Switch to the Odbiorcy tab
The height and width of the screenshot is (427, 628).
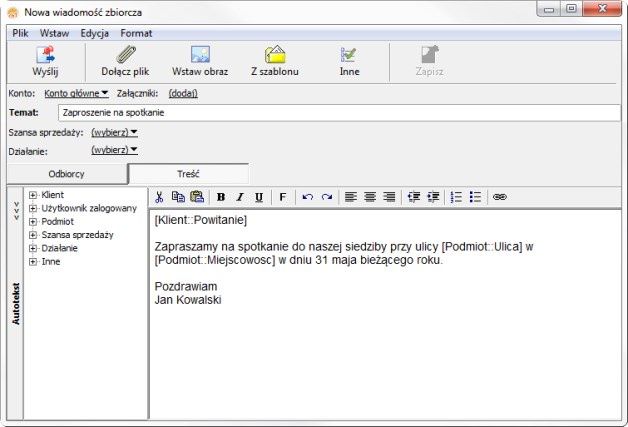[66, 174]
